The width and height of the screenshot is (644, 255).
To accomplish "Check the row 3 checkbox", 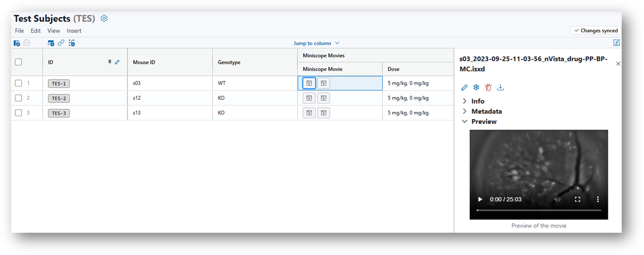I will 19,113.
